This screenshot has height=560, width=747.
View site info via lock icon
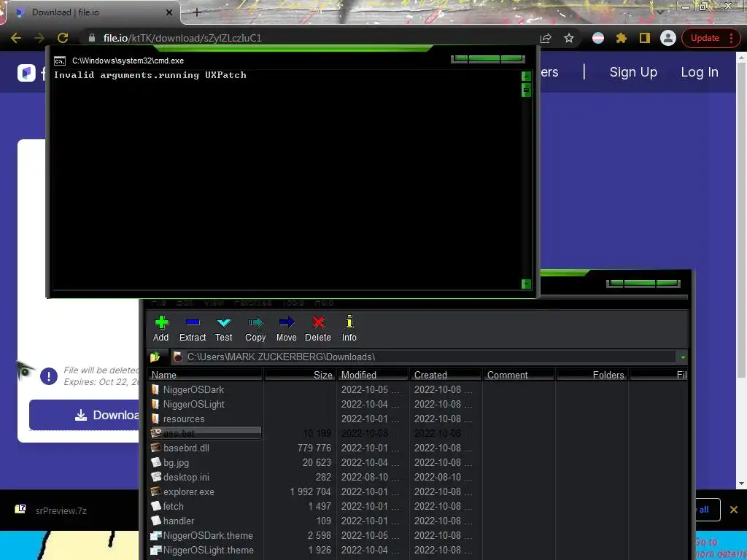(x=92, y=38)
